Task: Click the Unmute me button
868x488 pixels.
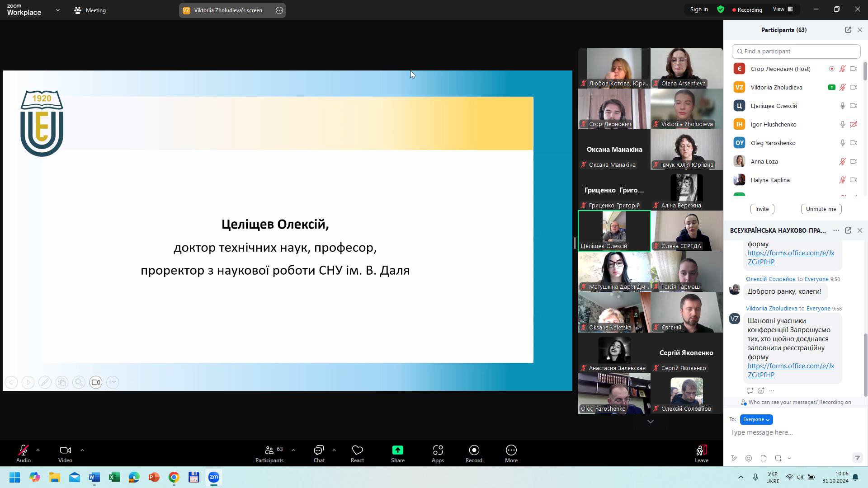Action: click(x=821, y=209)
